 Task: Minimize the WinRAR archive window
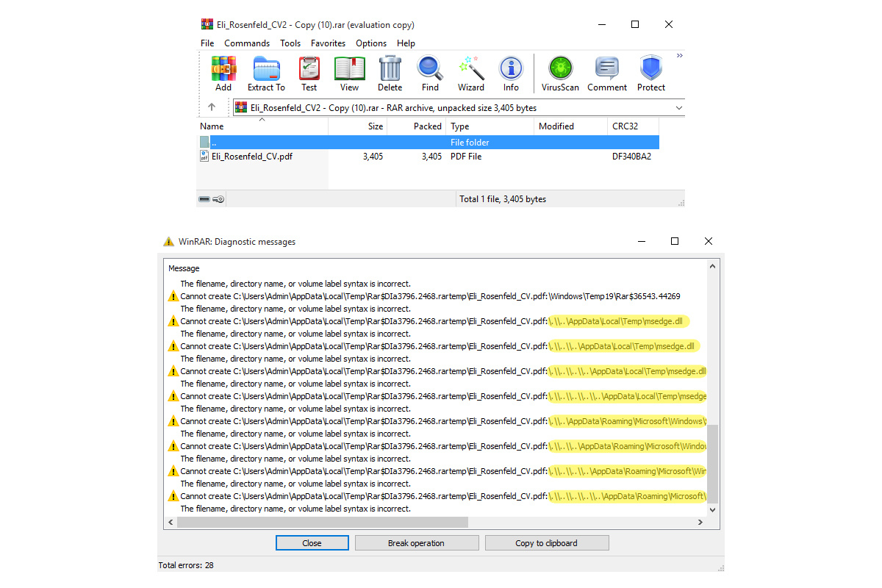tap(601, 24)
